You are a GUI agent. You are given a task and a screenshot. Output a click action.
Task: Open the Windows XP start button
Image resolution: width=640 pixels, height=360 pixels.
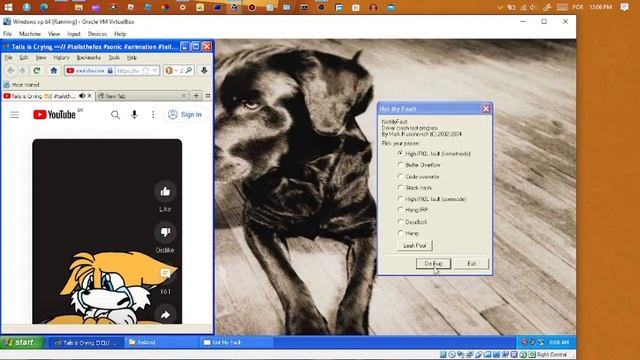[21, 342]
